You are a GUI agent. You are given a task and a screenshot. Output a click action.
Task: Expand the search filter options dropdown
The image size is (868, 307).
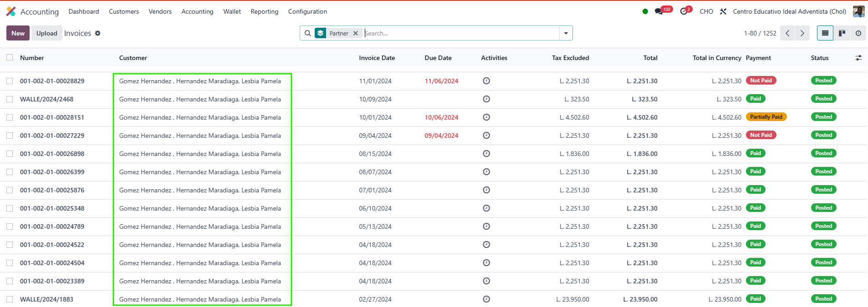(x=566, y=33)
